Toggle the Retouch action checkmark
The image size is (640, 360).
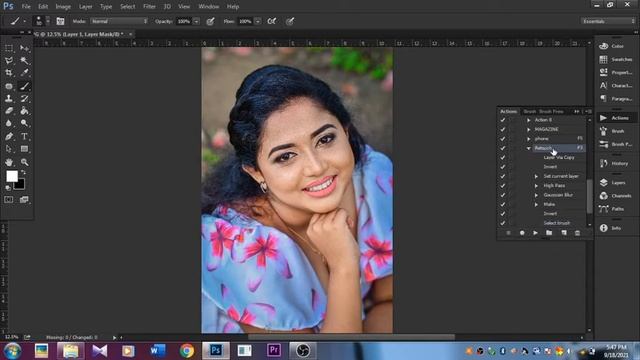503,148
